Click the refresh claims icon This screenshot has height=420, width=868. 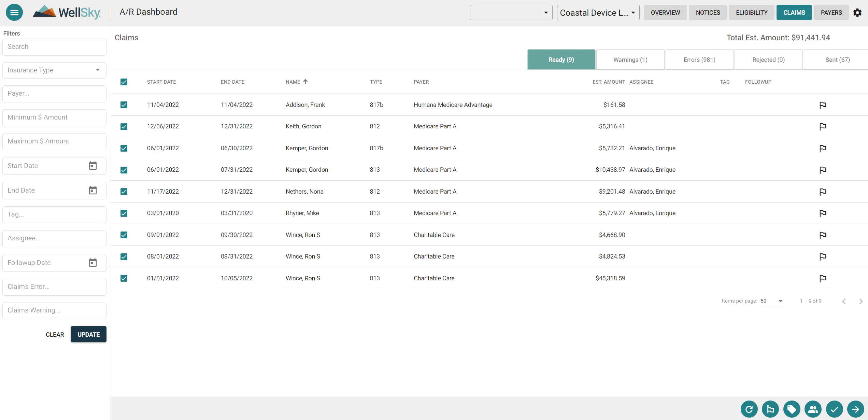[749, 409]
